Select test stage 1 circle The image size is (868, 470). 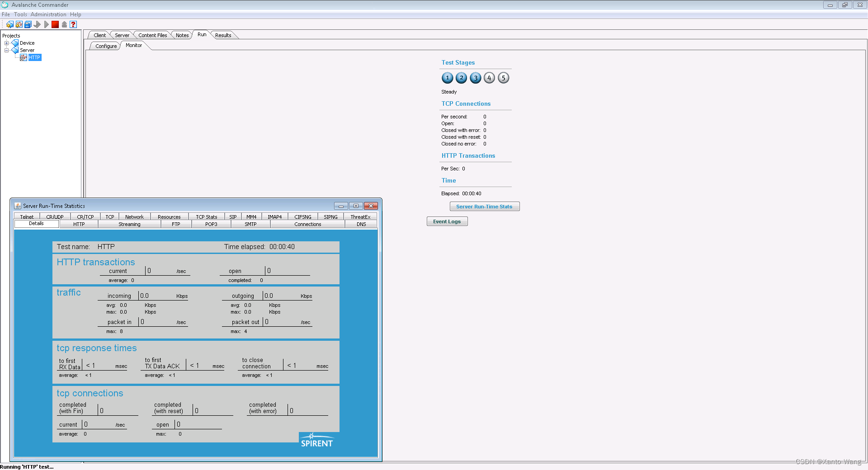pos(447,78)
